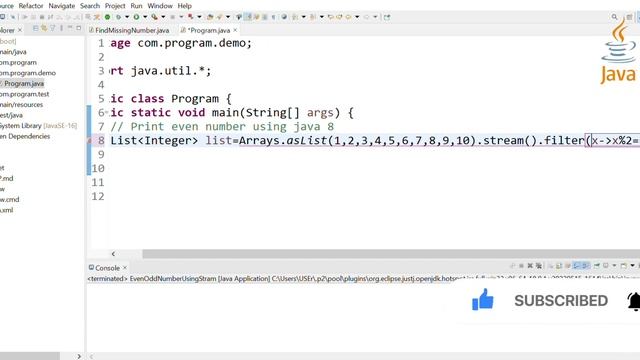Click the editor horizontal scrollbar track
Screen dimensions: 640x360
pyautogui.click(x=391, y=253)
